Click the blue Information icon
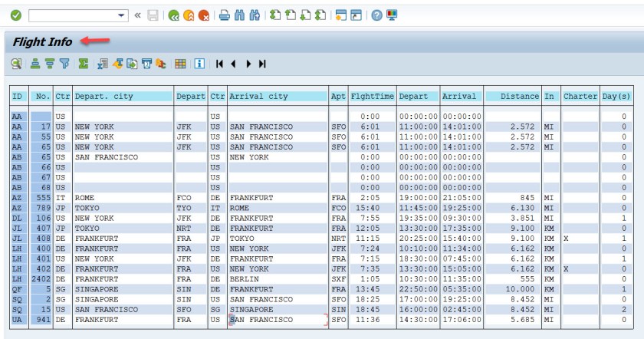This screenshot has height=339, width=644. (x=199, y=64)
